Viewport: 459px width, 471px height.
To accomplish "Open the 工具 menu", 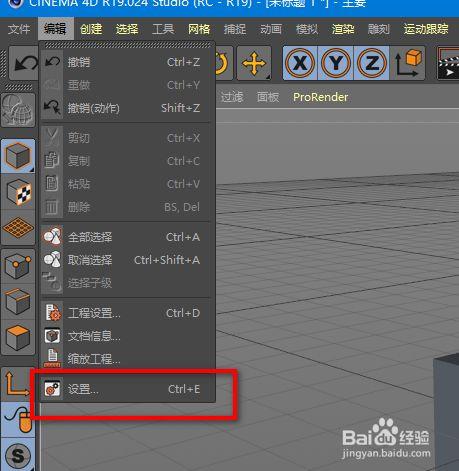I will [x=163, y=29].
